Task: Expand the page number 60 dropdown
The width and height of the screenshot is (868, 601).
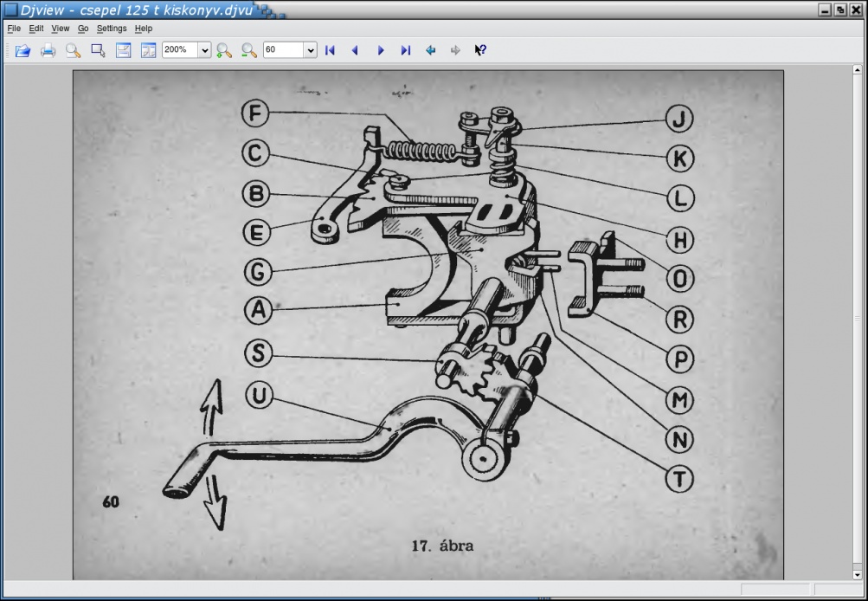Action: click(311, 50)
